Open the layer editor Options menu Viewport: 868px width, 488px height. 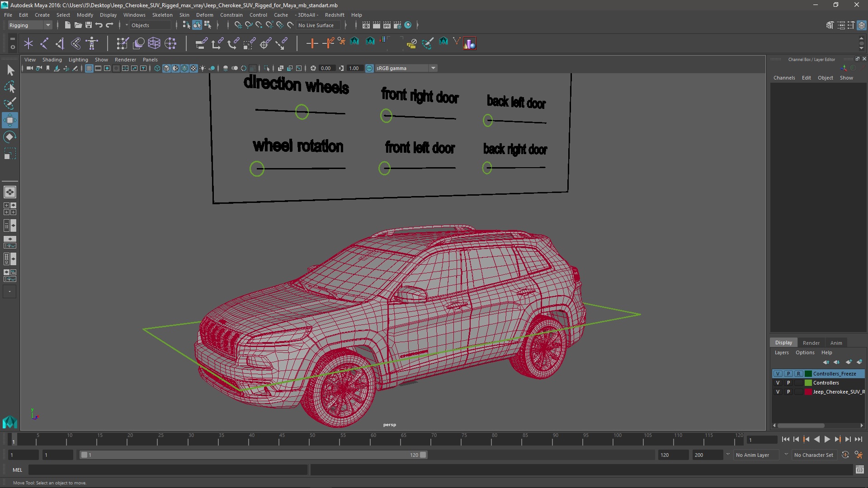tap(805, 352)
